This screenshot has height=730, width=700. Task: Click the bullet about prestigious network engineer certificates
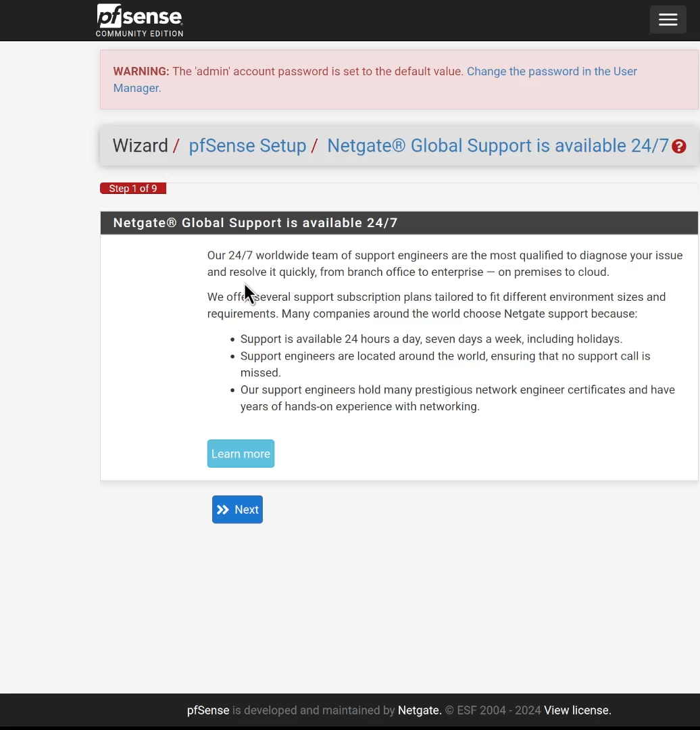457,398
